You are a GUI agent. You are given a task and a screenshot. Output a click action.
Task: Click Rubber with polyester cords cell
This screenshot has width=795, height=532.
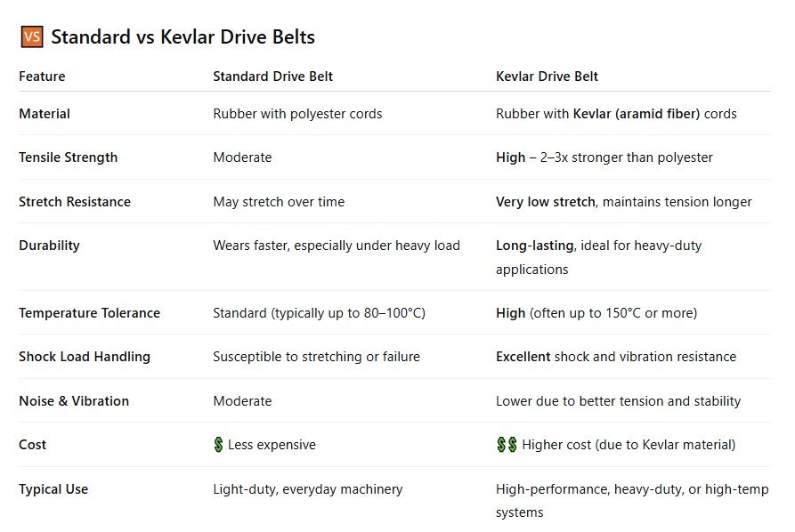(297, 114)
